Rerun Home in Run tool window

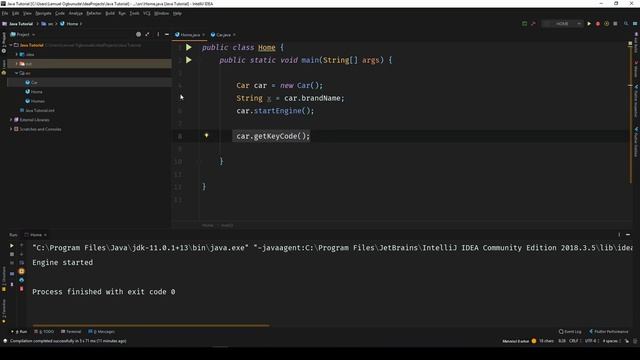12,245
